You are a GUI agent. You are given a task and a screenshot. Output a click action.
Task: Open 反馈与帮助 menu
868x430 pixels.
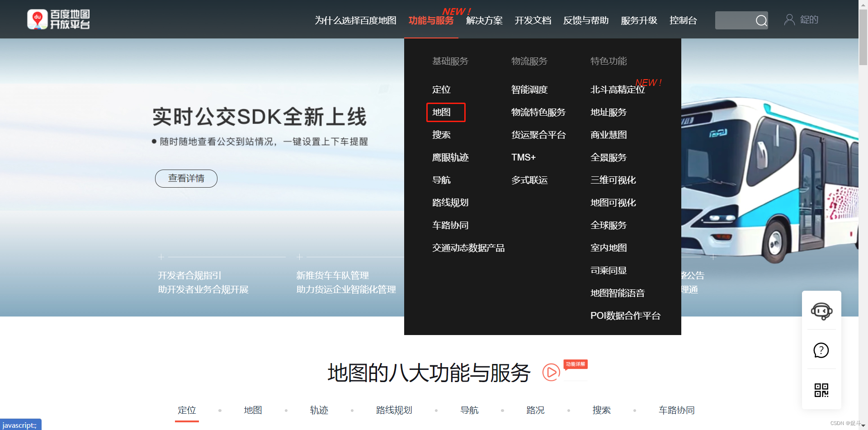click(586, 20)
